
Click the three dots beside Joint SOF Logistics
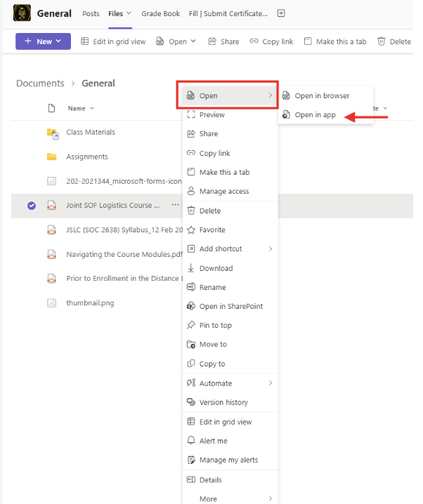pos(174,205)
